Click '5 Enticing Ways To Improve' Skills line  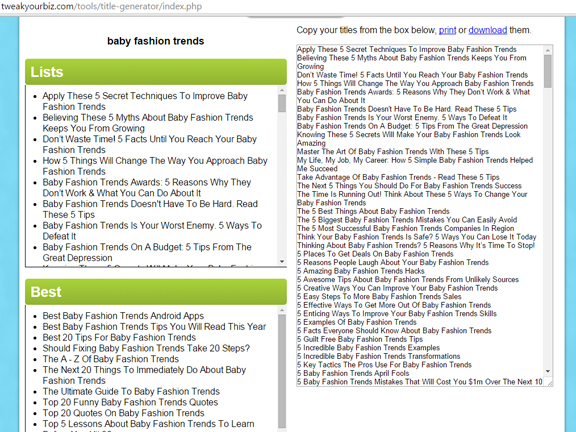coord(397,314)
